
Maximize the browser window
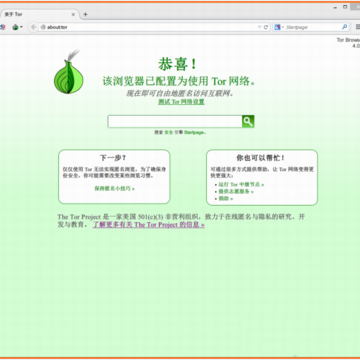click(x=345, y=7)
